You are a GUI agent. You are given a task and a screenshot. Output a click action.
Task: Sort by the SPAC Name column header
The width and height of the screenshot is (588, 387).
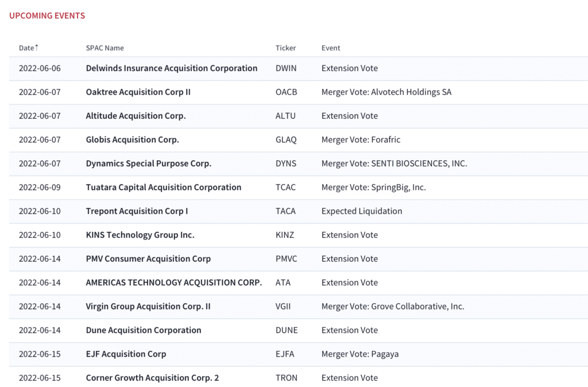point(105,48)
